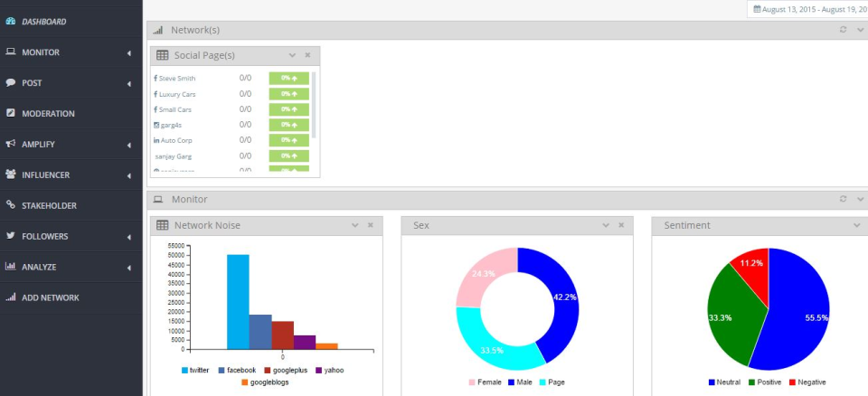Close the Sex chart widget
The width and height of the screenshot is (868, 396).
[621, 225]
